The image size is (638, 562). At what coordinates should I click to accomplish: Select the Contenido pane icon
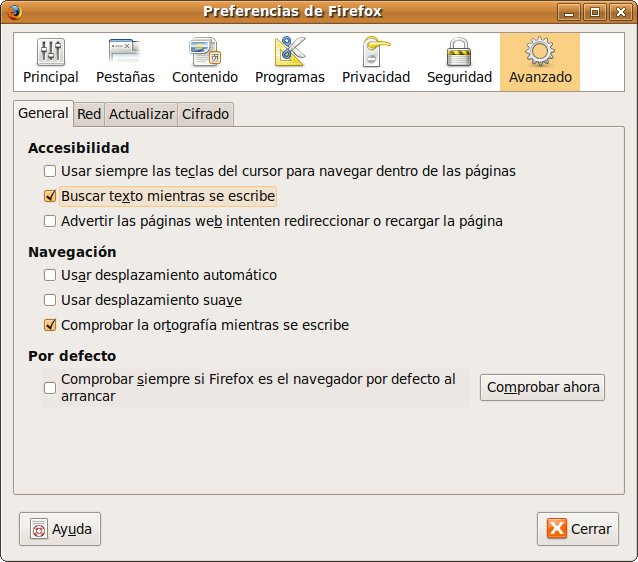[x=204, y=61]
